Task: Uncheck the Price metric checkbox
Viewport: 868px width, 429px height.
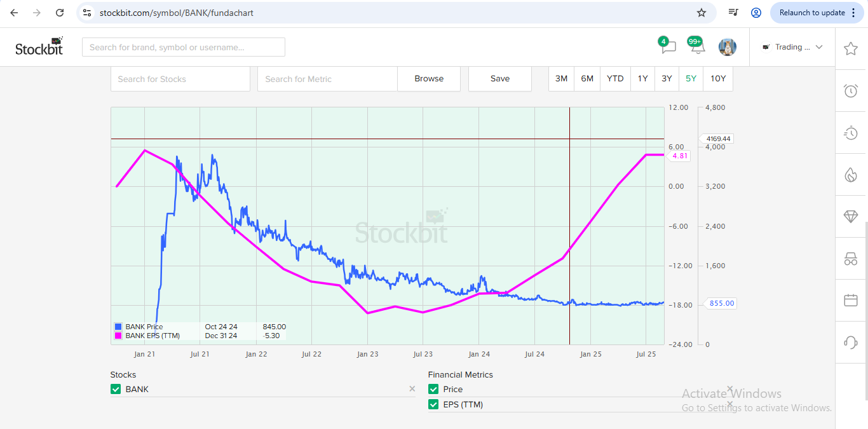Action: (x=433, y=389)
